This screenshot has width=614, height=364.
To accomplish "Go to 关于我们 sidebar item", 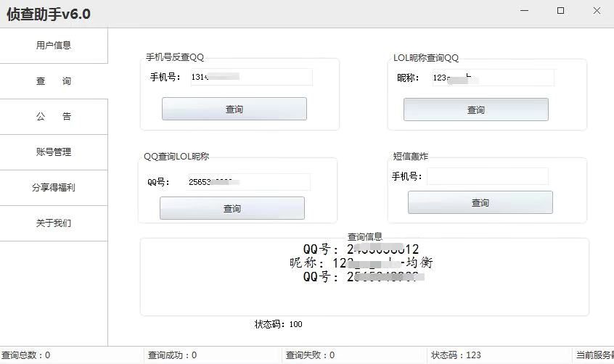I will [x=54, y=223].
